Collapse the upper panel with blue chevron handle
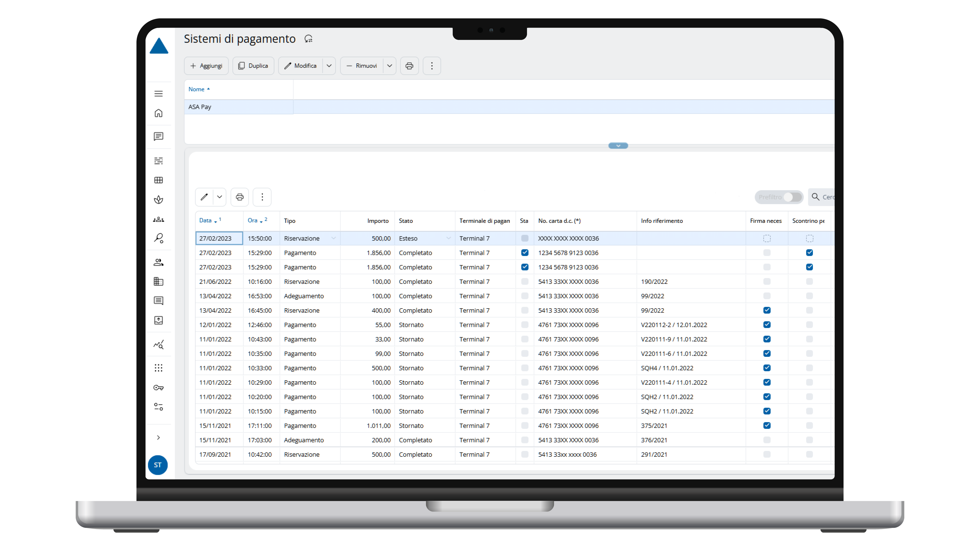The width and height of the screenshot is (980, 551). click(x=618, y=146)
